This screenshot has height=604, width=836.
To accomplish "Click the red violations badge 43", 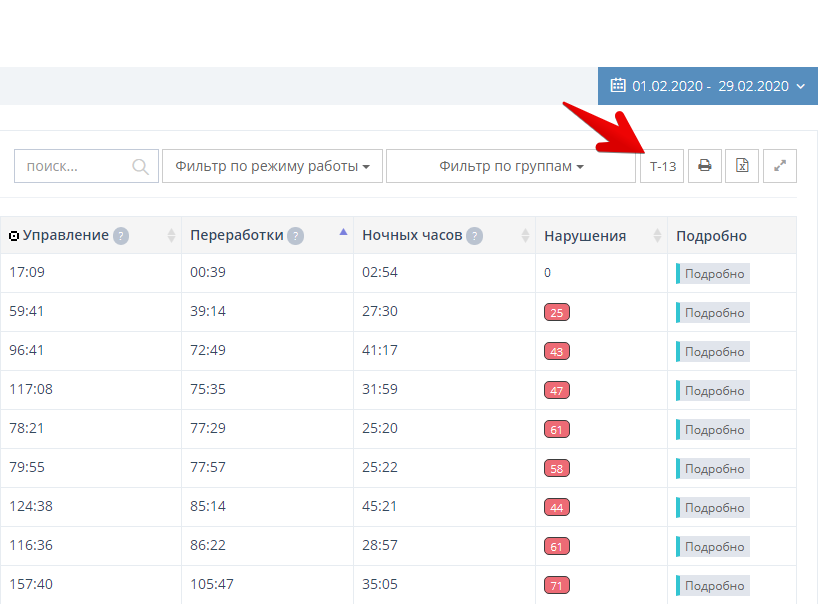I will 556,352.
